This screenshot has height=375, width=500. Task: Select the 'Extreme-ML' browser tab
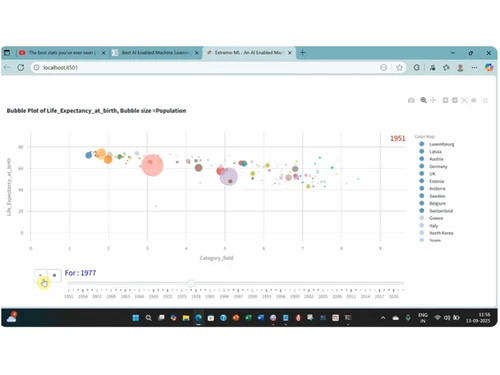(x=248, y=53)
